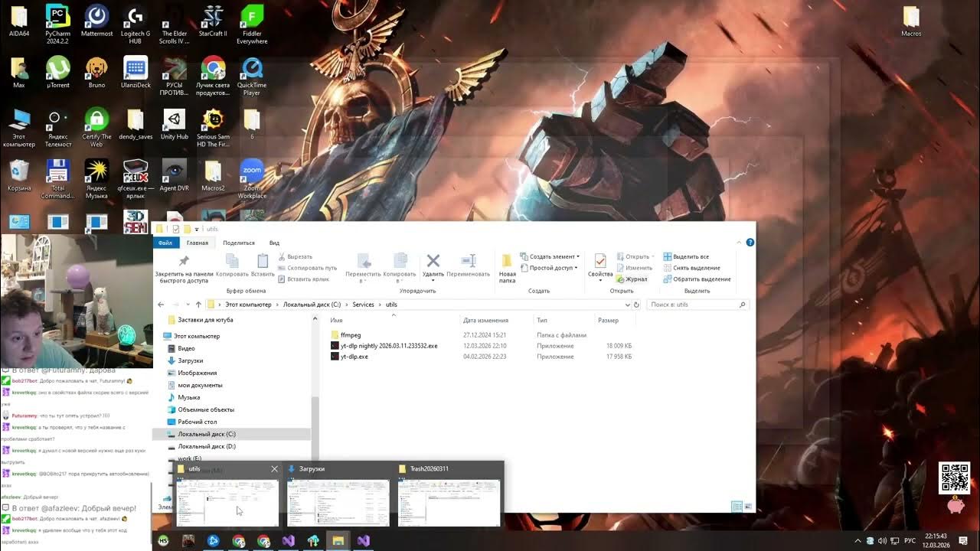980x551 pixels.
Task: Click the File Explorer taskbar icon
Action: point(338,540)
